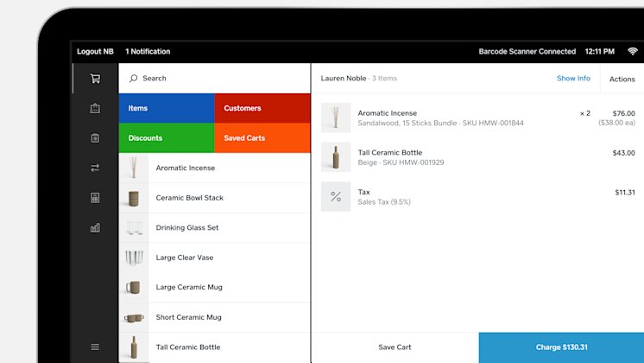
Task: Open the shopping cart sidebar icon
Action: click(95, 78)
